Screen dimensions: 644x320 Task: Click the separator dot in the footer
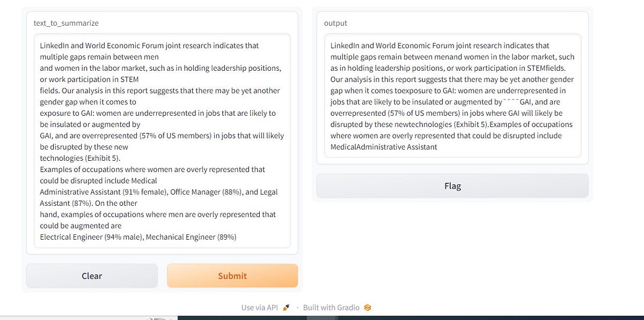[298, 308]
